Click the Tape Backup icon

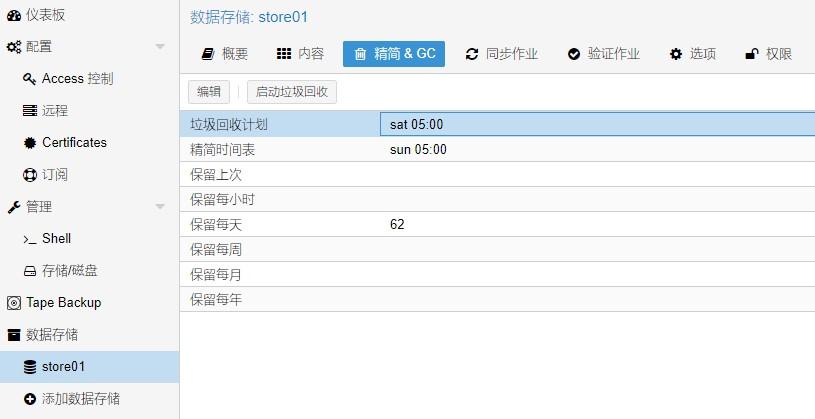click(14, 303)
